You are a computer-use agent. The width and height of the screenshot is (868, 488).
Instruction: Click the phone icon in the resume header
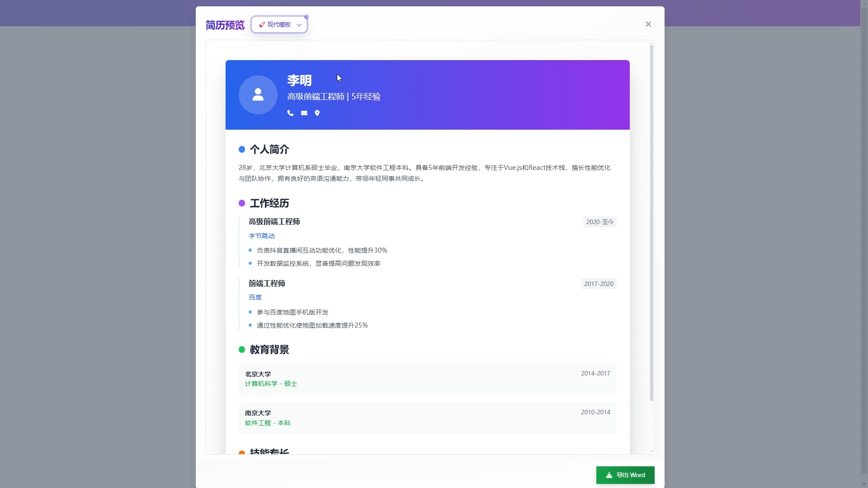pyautogui.click(x=290, y=113)
